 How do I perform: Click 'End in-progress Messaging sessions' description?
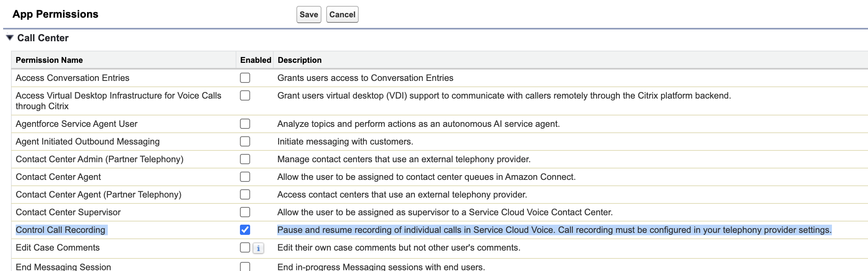click(381, 267)
